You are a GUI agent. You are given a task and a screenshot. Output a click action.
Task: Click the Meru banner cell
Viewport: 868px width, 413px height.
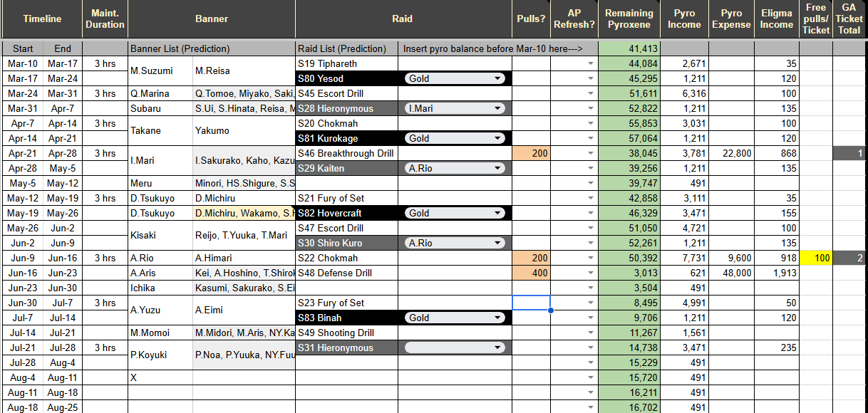(160, 183)
